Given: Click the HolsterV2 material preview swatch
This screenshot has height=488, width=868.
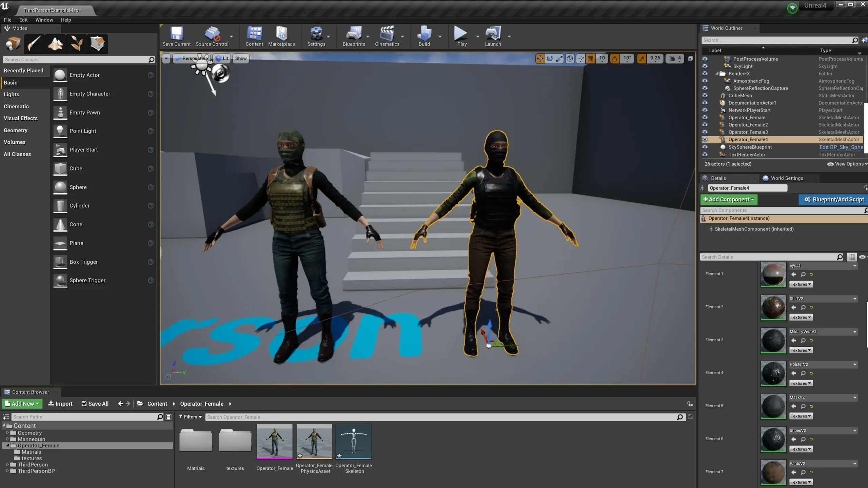Looking at the screenshot, I should [773, 373].
